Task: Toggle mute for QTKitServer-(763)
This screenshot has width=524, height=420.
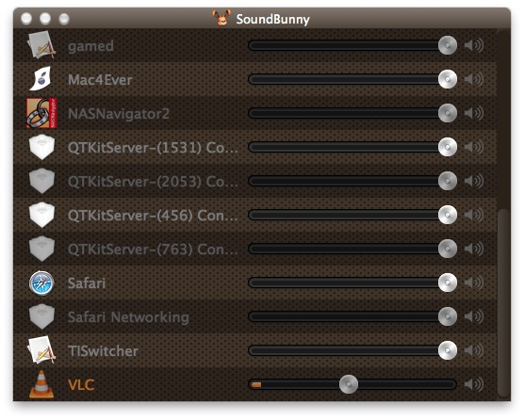Action: point(474,249)
